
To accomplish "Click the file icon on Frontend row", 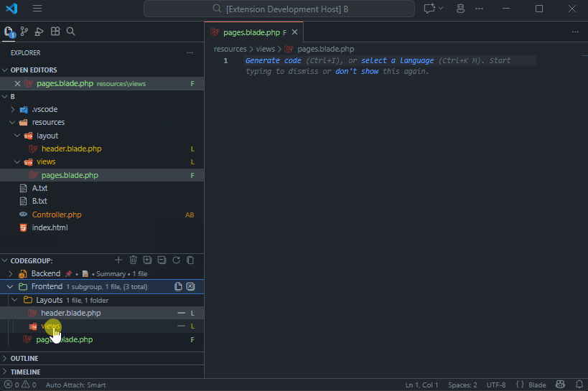I will pos(179,287).
